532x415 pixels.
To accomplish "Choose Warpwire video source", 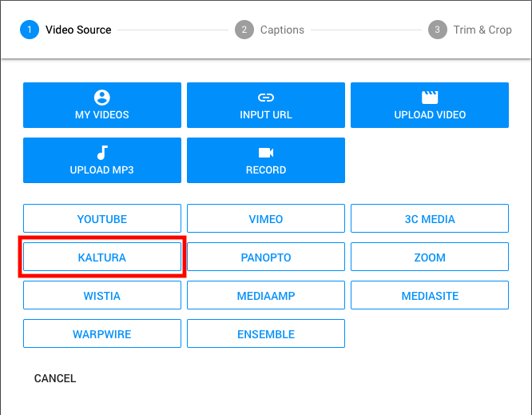I will [102, 333].
